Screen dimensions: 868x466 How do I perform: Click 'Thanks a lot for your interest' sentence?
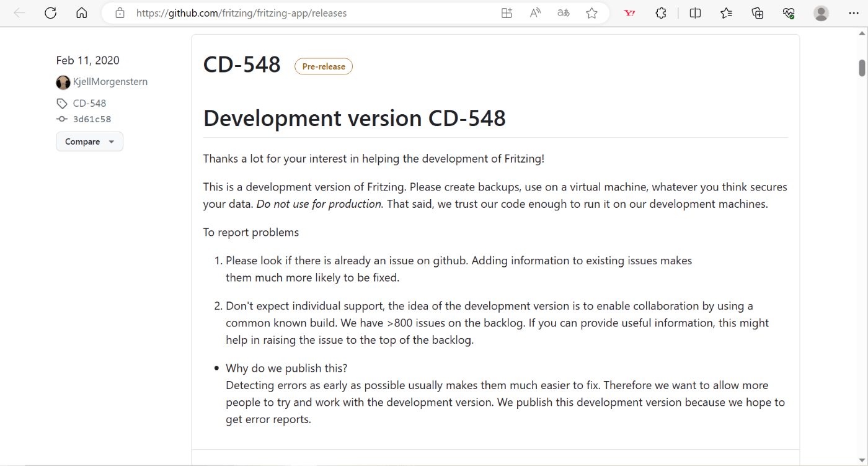374,159
